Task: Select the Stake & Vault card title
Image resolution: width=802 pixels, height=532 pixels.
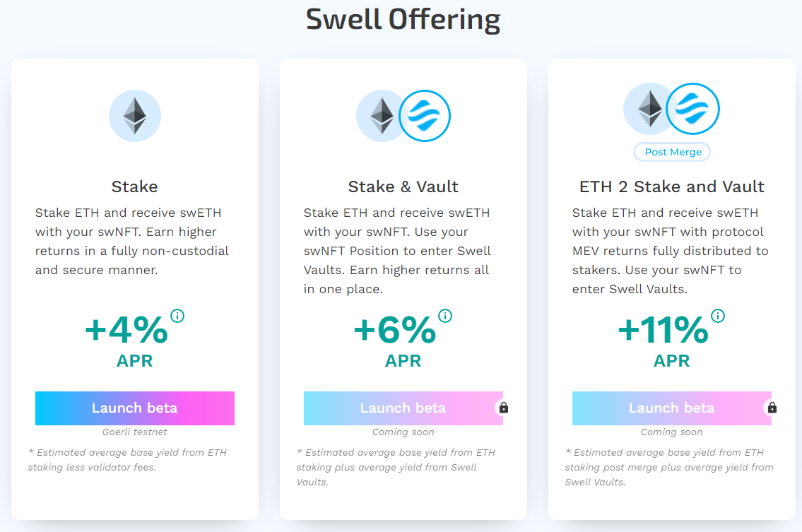Action: pos(403,187)
